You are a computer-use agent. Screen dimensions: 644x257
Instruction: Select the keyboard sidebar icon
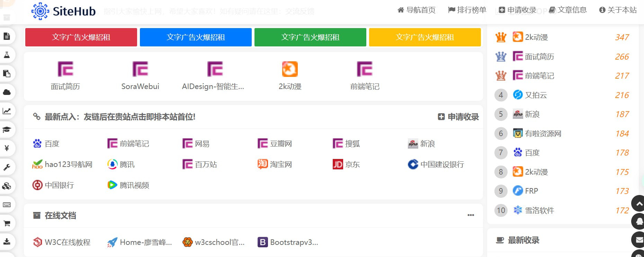pyautogui.click(x=7, y=205)
